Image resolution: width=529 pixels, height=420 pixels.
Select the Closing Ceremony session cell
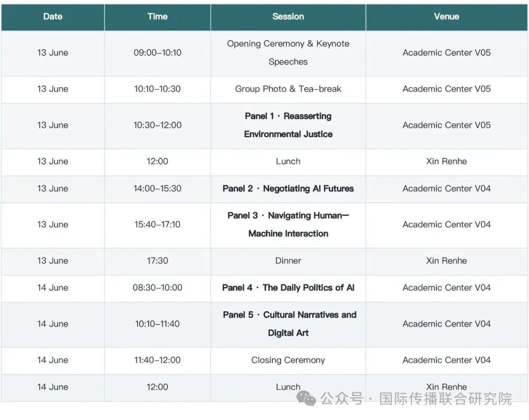288,360
